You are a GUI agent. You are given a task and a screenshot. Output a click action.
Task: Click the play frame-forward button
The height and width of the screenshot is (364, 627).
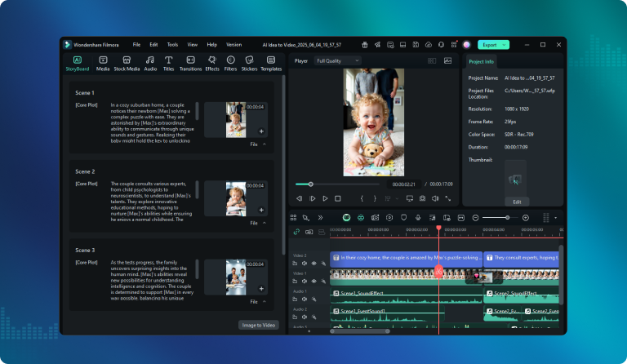pyautogui.click(x=313, y=198)
